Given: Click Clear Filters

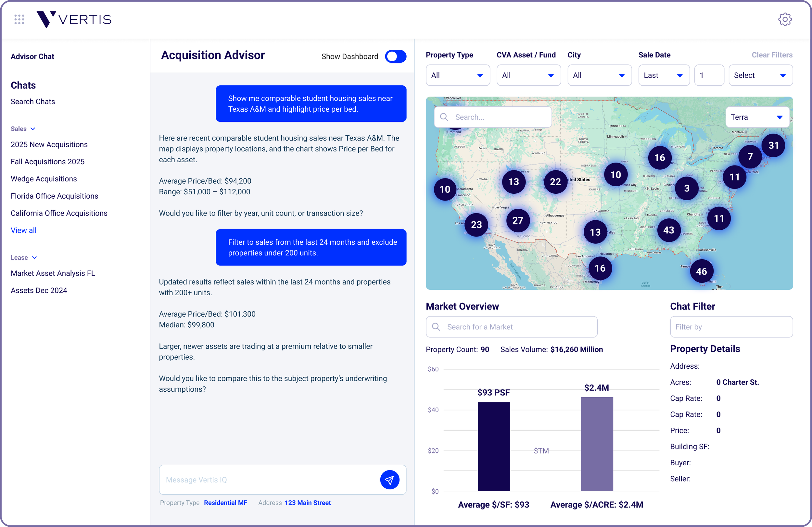Looking at the screenshot, I should [x=772, y=55].
